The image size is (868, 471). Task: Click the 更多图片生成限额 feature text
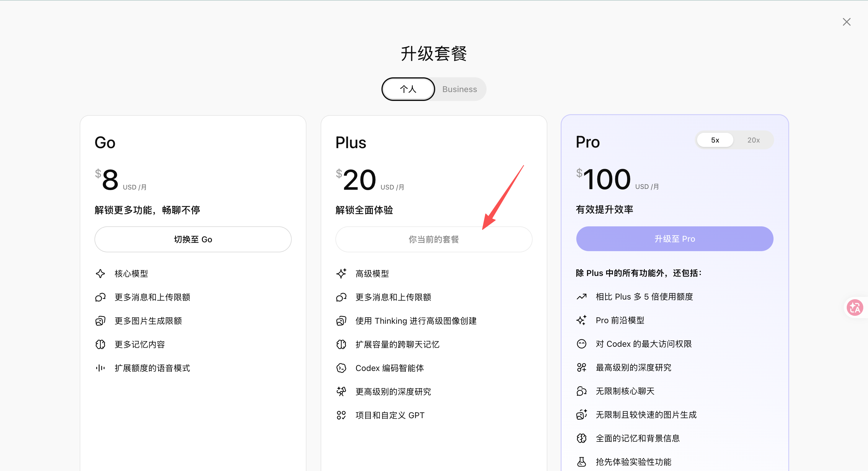pos(148,321)
